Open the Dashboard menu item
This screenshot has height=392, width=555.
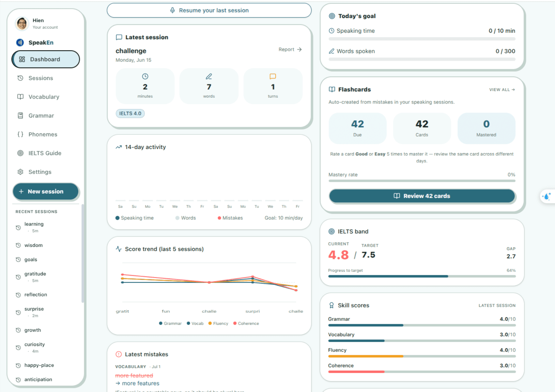(46, 59)
